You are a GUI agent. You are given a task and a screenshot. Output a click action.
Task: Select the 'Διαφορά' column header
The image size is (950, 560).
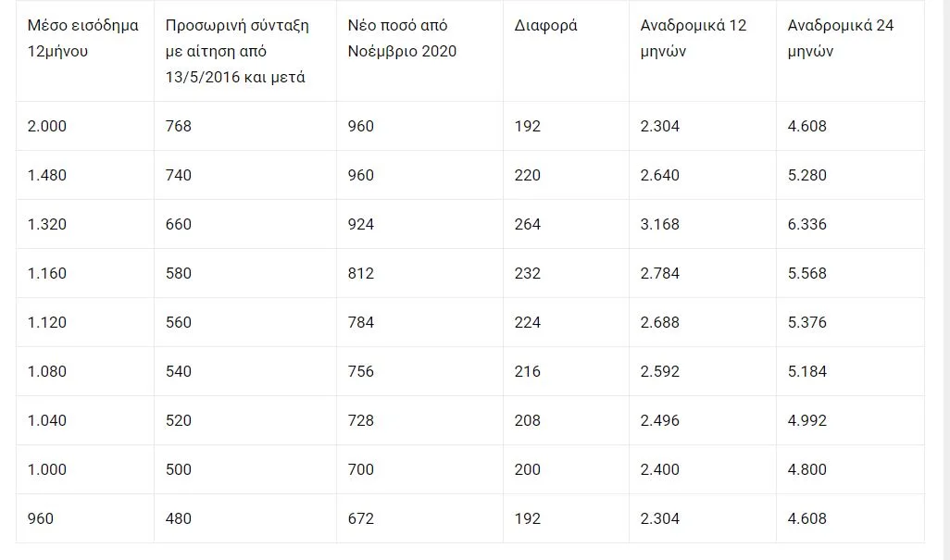coord(546,25)
